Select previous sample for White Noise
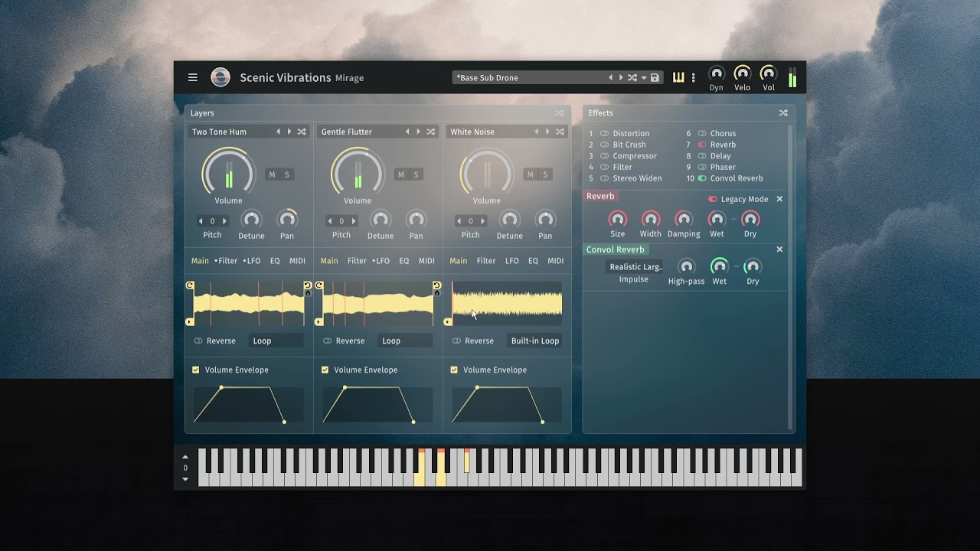This screenshot has height=551, width=980. (536, 132)
